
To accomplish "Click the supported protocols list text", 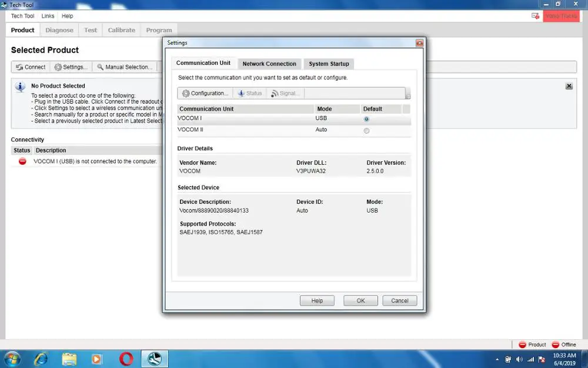I will coord(221,232).
